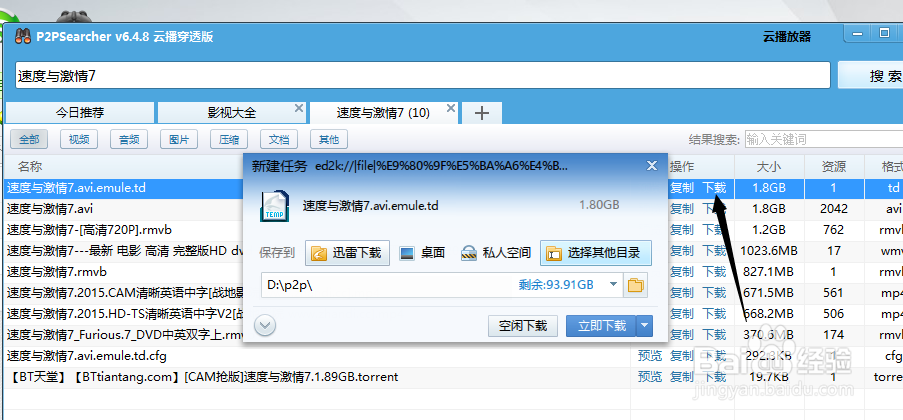Screen dimensions: 903x420
Task: Click the main search box
Action: (x=423, y=75)
